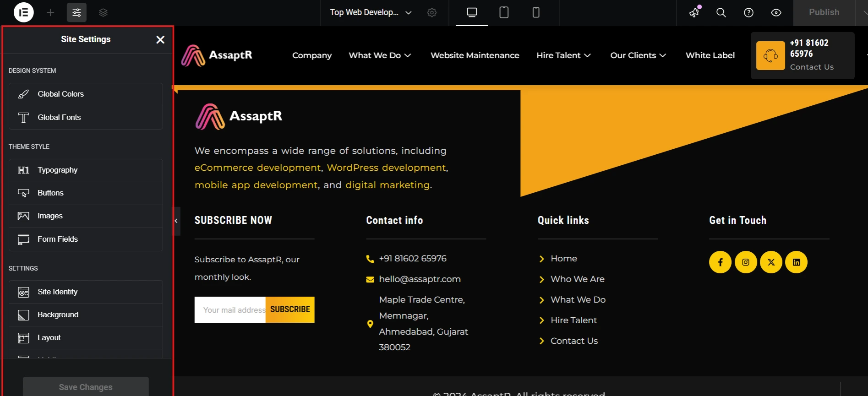This screenshot has height=396, width=868.
Task: Open the Help question mark icon
Action: click(x=748, y=12)
